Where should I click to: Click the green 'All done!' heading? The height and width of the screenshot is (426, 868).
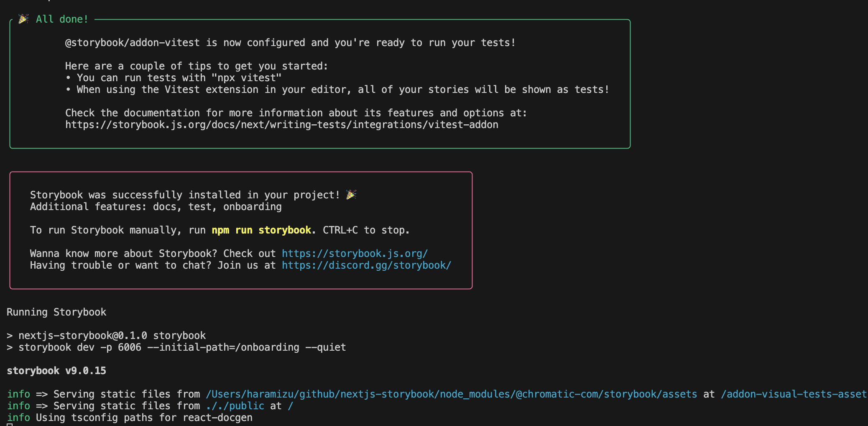pos(62,19)
